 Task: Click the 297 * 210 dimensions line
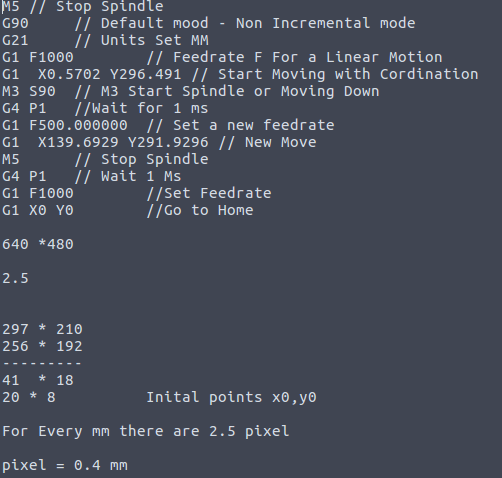42,329
